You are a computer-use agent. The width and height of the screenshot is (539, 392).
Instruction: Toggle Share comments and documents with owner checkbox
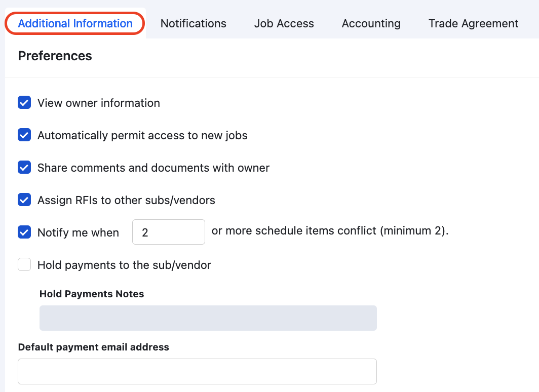(24, 167)
